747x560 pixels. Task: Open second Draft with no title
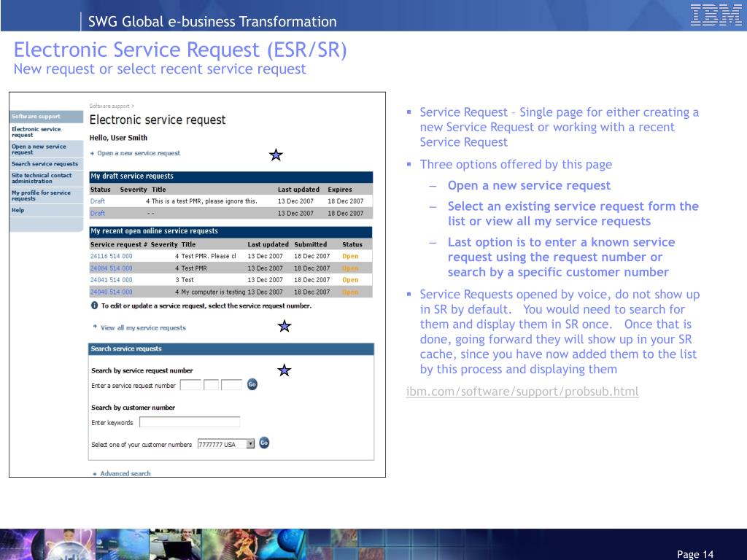click(x=97, y=214)
